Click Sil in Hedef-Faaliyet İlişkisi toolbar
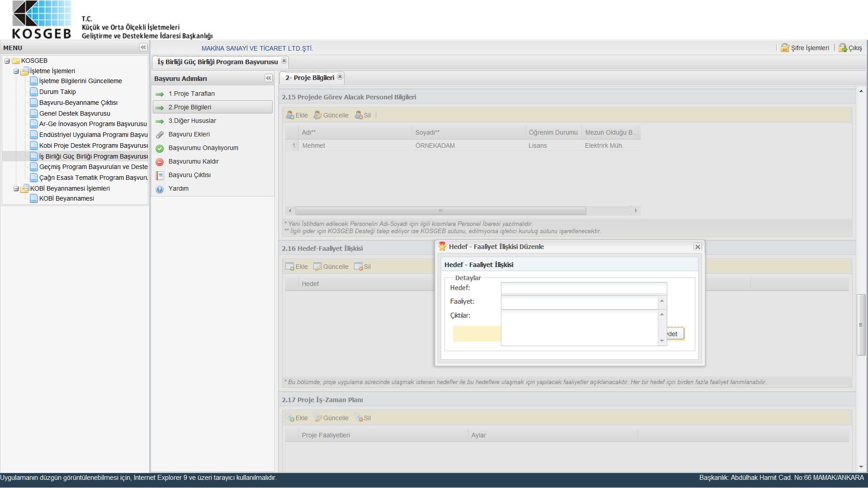Viewport: 868px width, 488px height. [x=363, y=267]
